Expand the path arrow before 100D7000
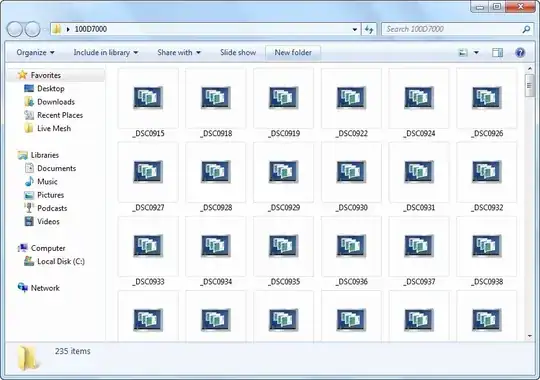Image resolution: width=540 pixels, height=380 pixels. click(x=68, y=29)
